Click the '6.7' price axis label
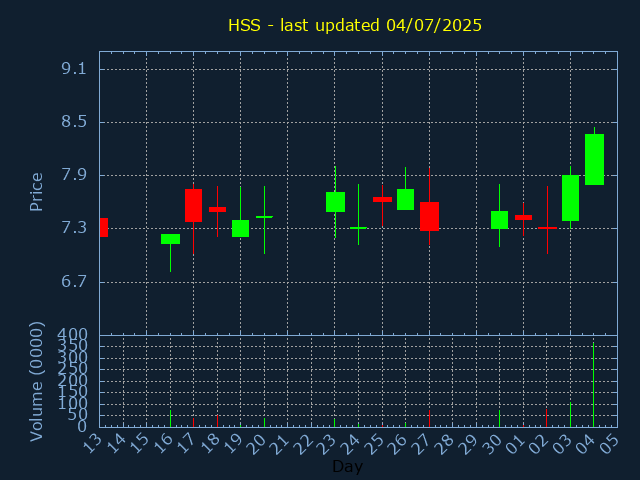The image size is (640, 480). coord(74,282)
